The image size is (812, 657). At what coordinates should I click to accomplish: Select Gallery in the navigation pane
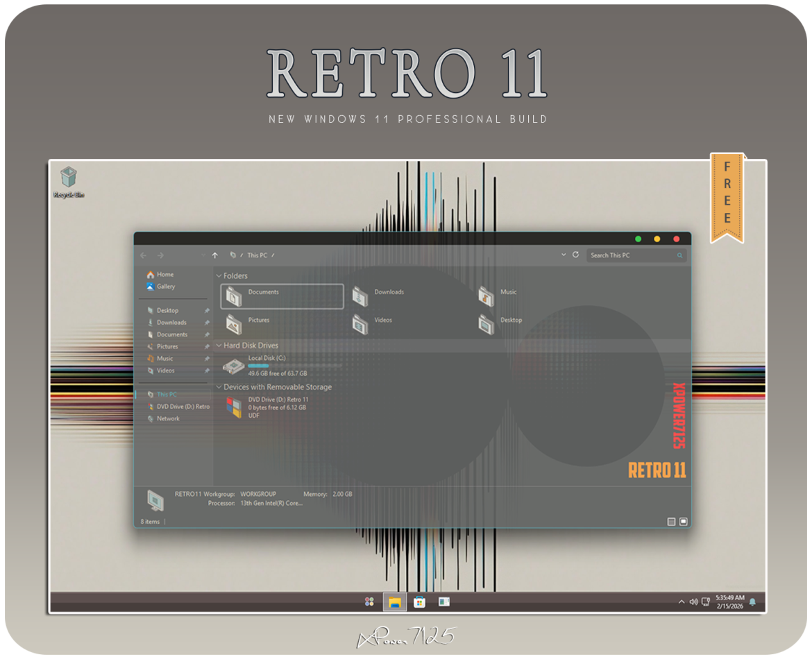click(165, 287)
